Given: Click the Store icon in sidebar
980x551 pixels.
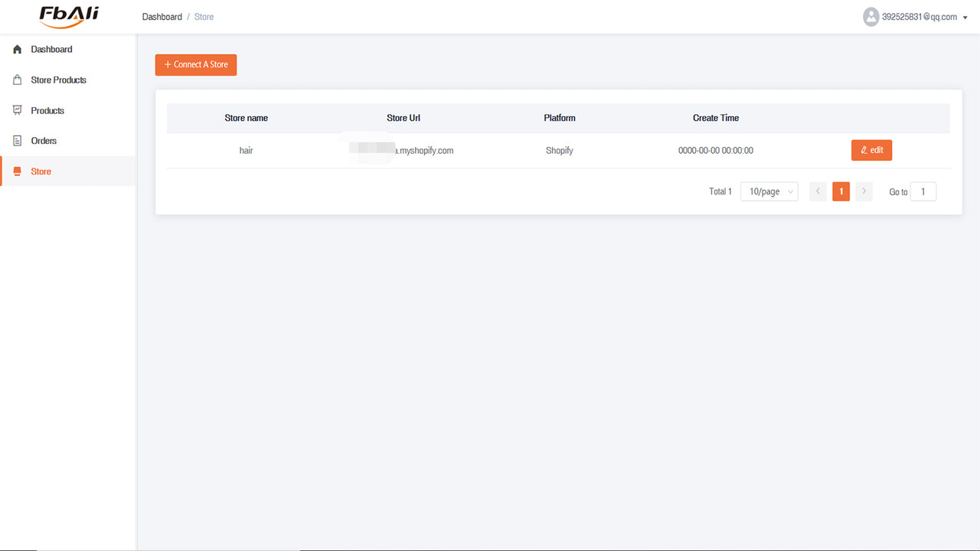Looking at the screenshot, I should pos(18,171).
